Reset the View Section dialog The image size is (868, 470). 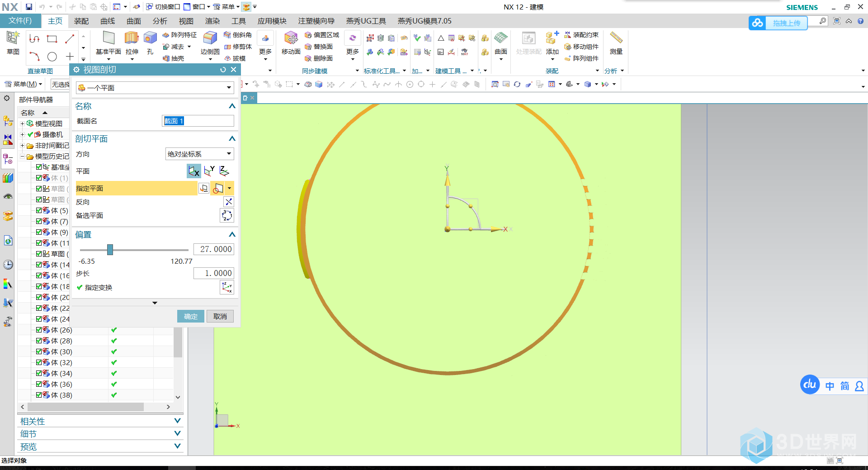223,70
